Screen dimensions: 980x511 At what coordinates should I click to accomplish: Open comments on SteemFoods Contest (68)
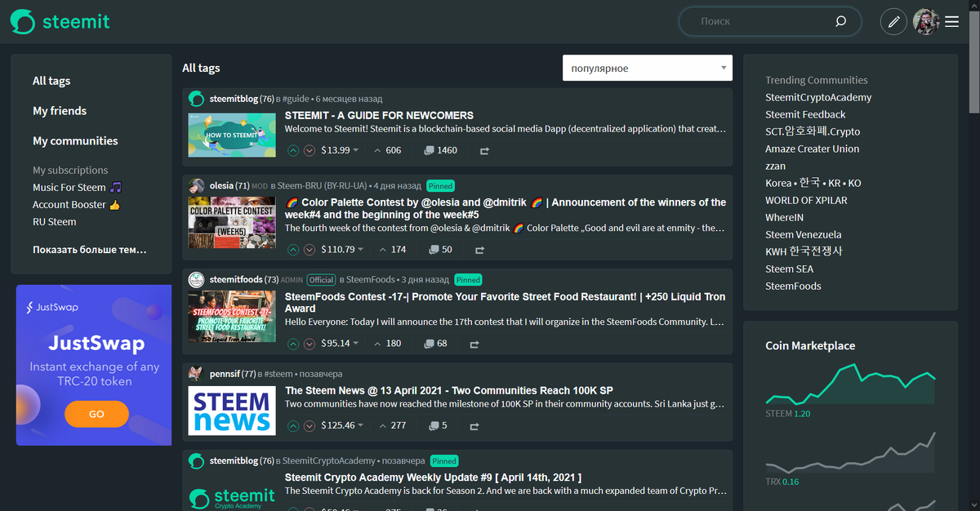pos(436,344)
